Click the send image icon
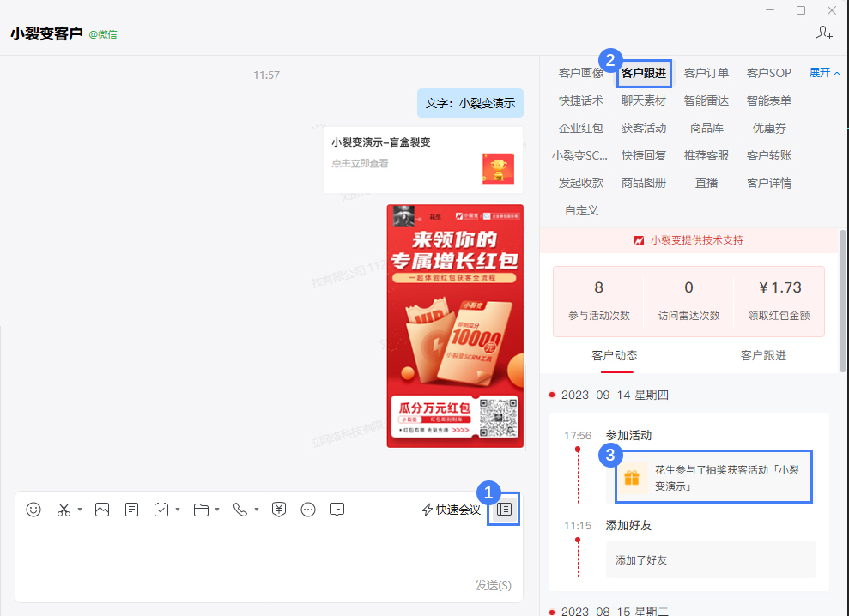The width and height of the screenshot is (849, 616). click(x=102, y=509)
